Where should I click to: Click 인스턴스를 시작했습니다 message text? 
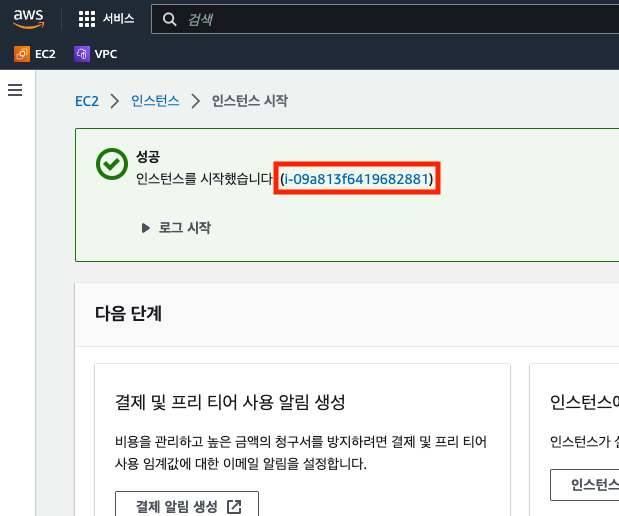point(204,179)
